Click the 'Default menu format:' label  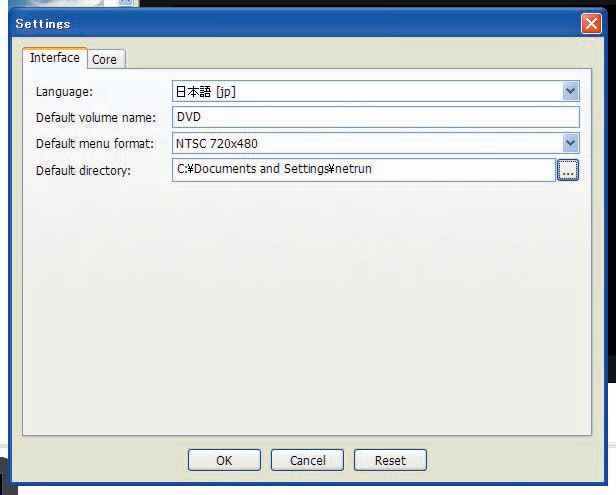click(95, 143)
